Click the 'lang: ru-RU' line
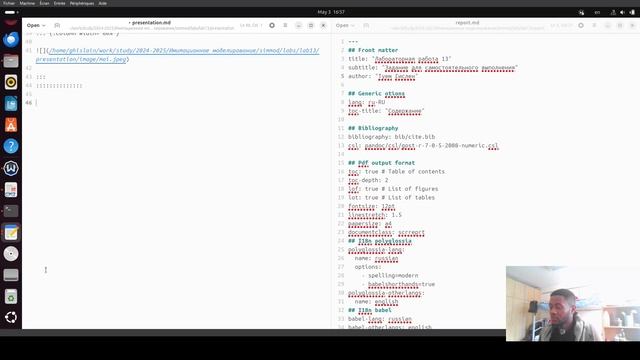 click(366, 102)
